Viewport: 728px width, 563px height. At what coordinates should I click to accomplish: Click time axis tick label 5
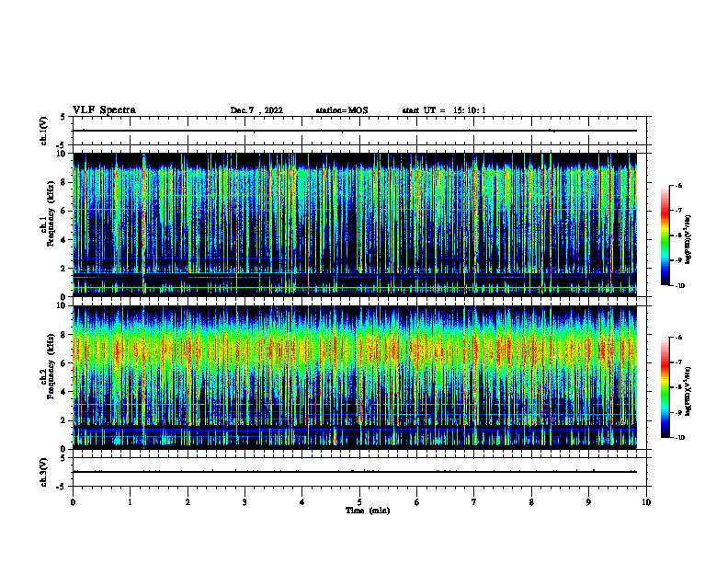coord(359,502)
